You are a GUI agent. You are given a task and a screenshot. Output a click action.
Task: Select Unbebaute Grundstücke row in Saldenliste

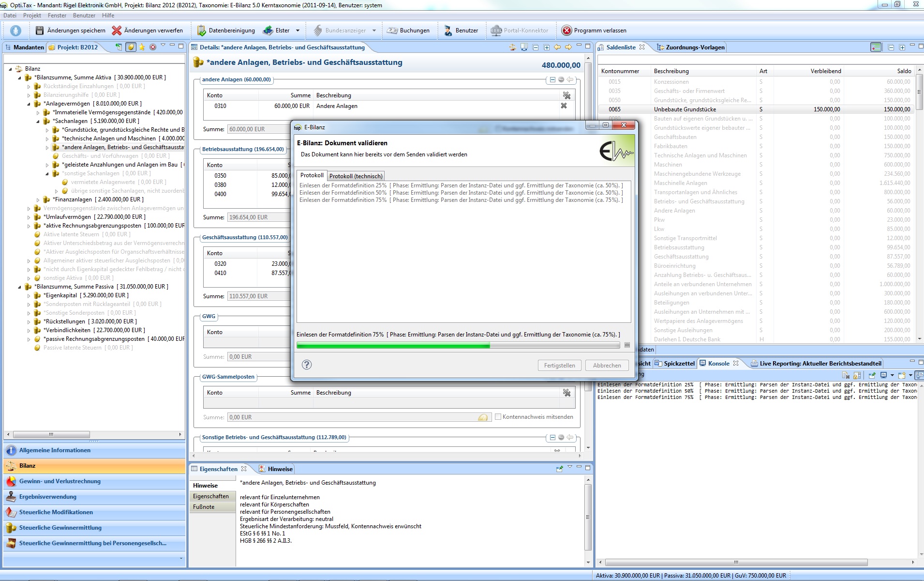(757, 109)
